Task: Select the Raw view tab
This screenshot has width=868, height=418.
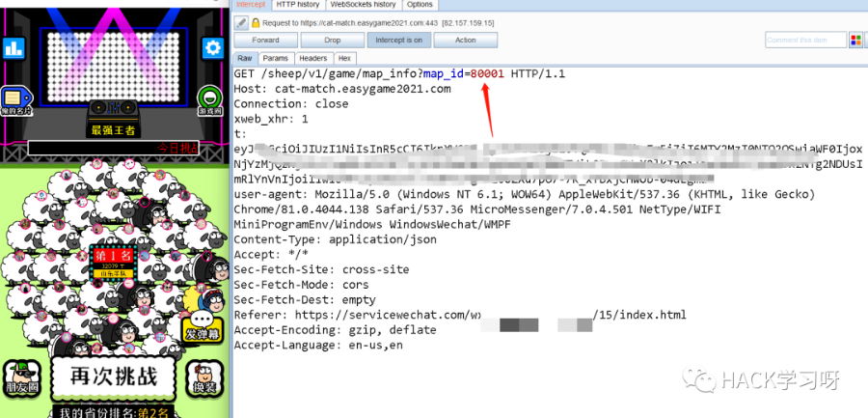Action: tap(245, 58)
